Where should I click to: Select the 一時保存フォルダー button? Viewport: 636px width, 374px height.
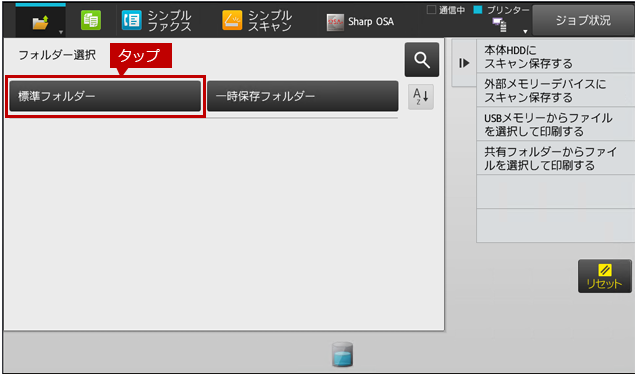tap(303, 96)
